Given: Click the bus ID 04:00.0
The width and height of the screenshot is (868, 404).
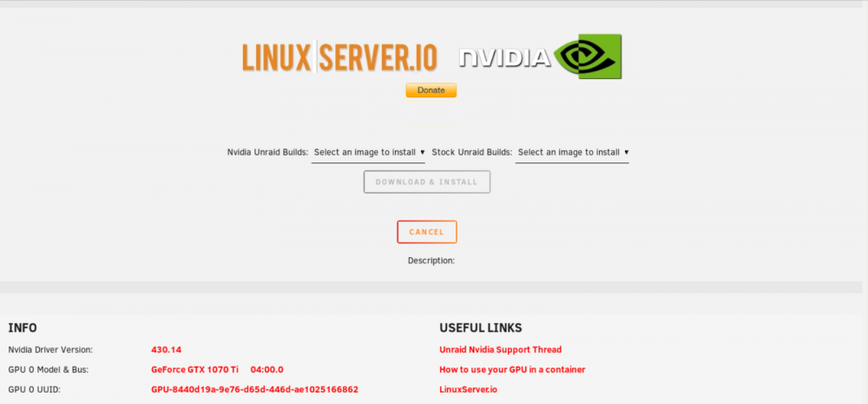Looking at the screenshot, I should click(x=266, y=369).
